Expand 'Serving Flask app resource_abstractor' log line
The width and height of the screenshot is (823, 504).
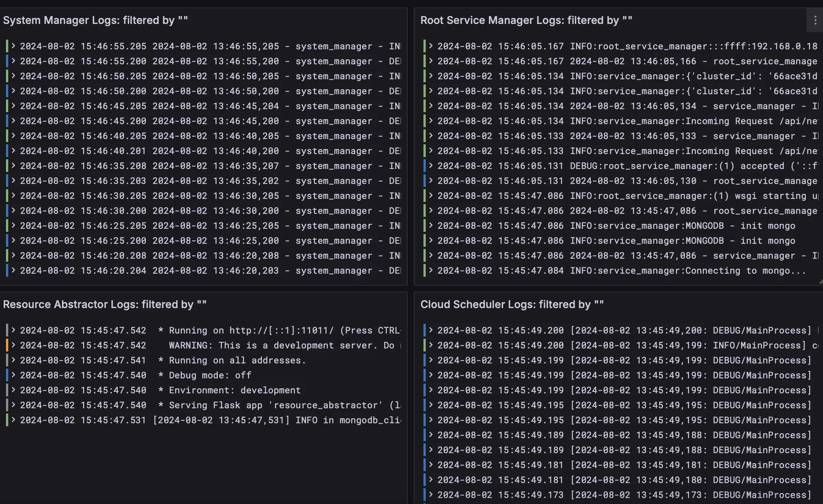(x=13, y=405)
